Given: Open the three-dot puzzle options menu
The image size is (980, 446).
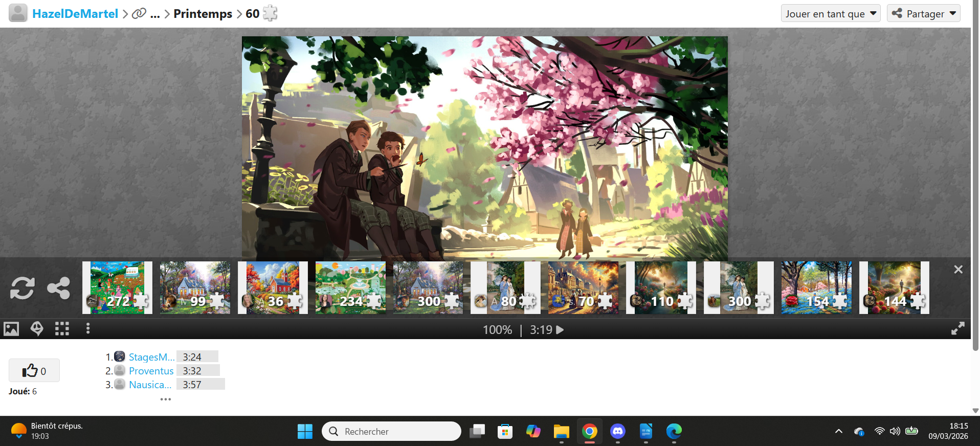Looking at the screenshot, I should coord(88,329).
